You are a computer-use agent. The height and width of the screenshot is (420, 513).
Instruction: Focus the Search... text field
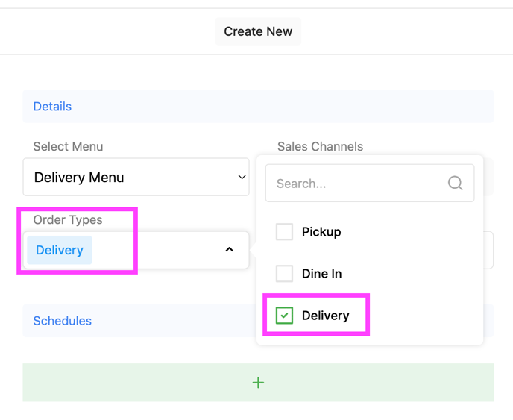[x=358, y=184]
